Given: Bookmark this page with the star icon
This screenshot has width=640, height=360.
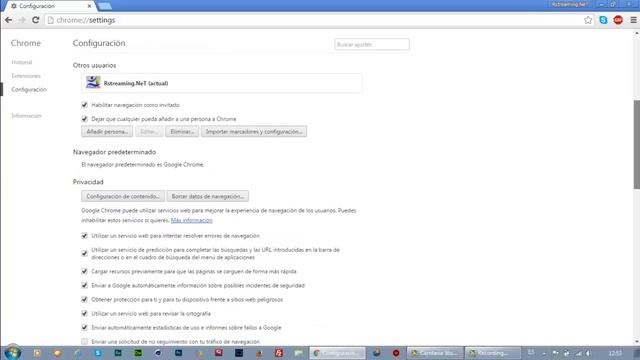Looking at the screenshot, I should pyautogui.click(x=588, y=20).
